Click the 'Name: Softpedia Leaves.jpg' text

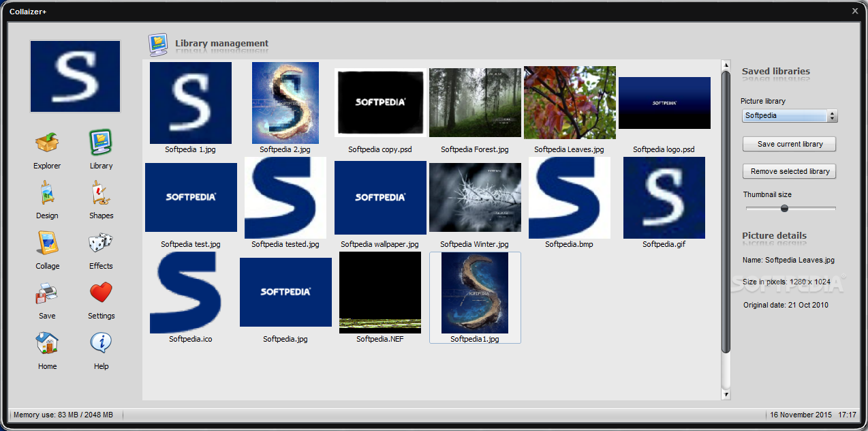pos(788,260)
